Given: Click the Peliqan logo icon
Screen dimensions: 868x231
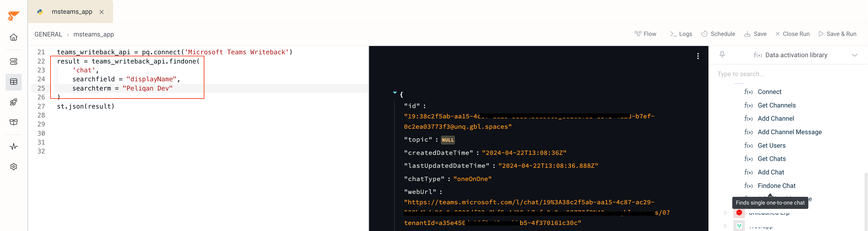Looking at the screenshot, I should (x=13, y=16).
